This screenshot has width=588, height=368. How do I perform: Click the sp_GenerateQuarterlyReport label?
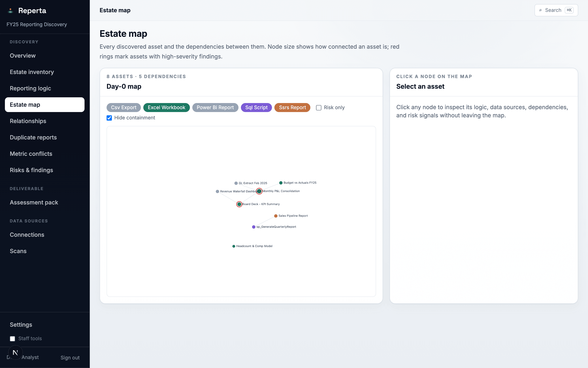pos(276,227)
